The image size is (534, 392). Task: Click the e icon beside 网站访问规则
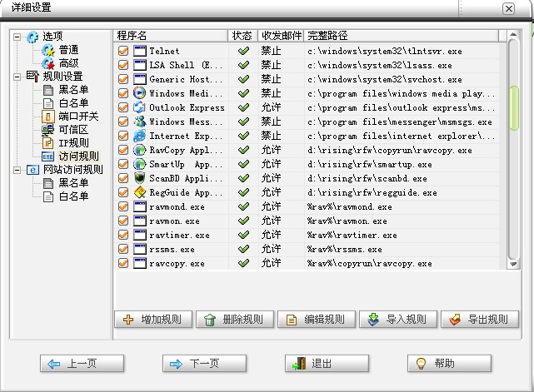coord(32,170)
